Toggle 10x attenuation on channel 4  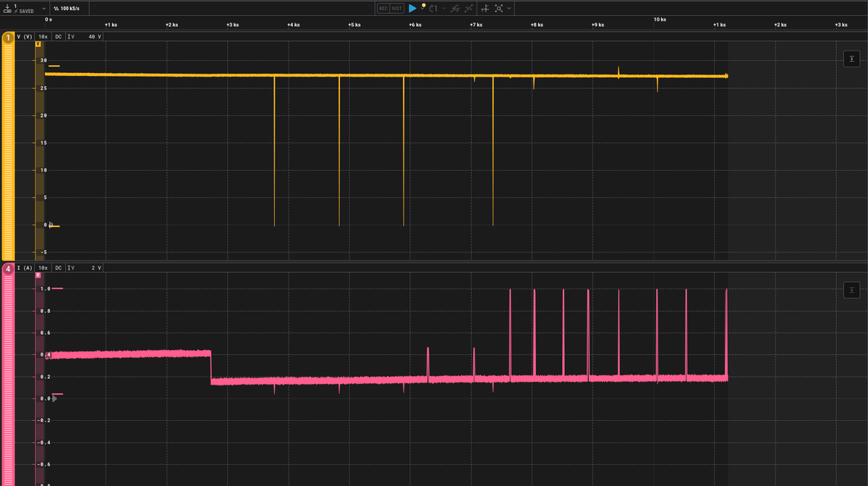(x=43, y=267)
